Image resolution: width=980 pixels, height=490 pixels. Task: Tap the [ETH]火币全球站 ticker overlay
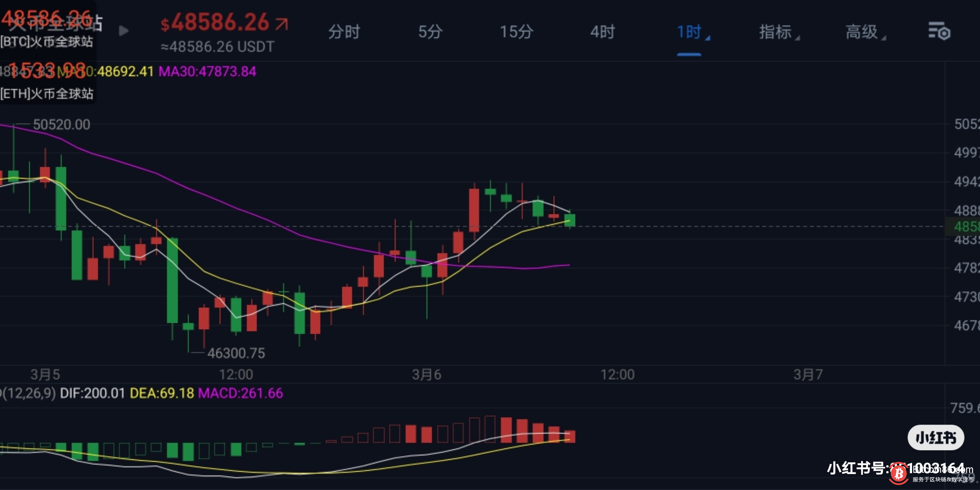coord(47,93)
